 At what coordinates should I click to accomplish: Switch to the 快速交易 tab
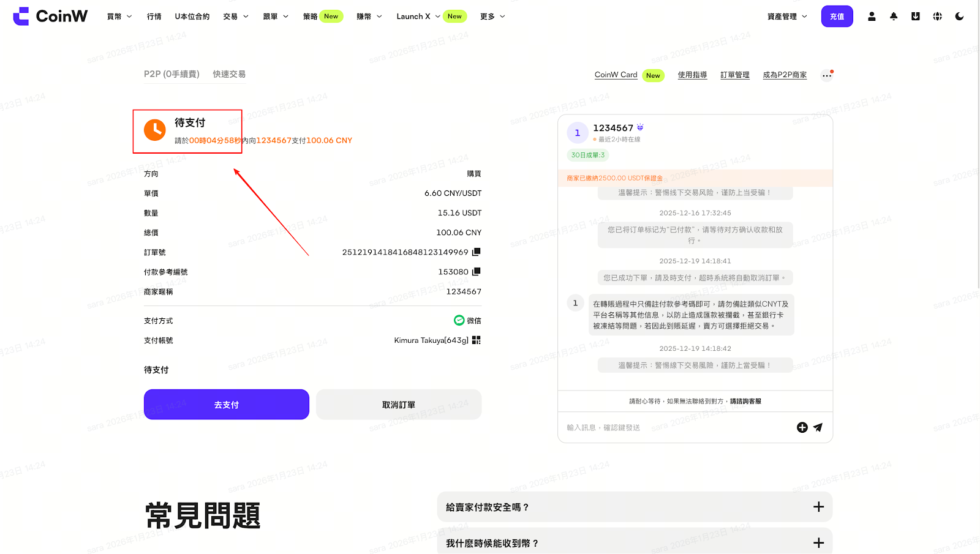click(x=229, y=74)
